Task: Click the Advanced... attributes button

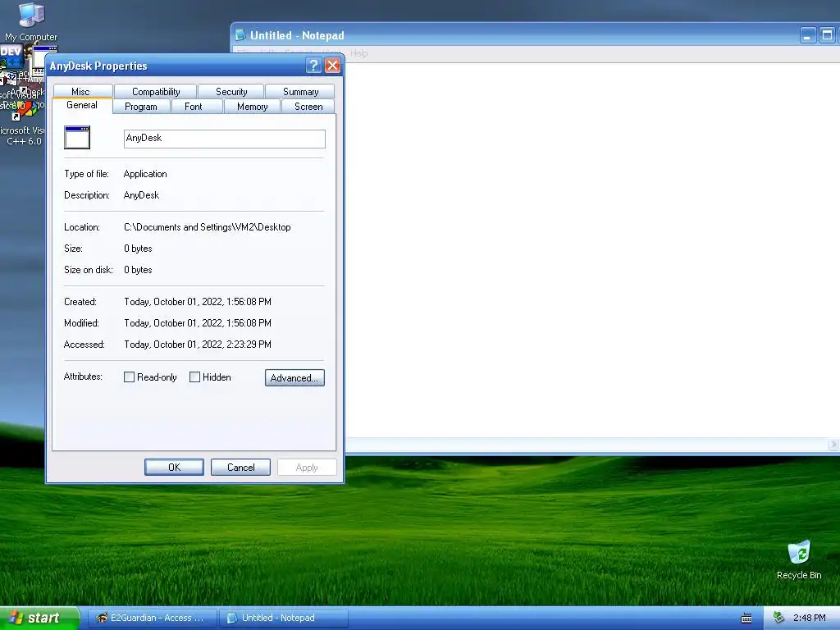Action: tap(294, 377)
